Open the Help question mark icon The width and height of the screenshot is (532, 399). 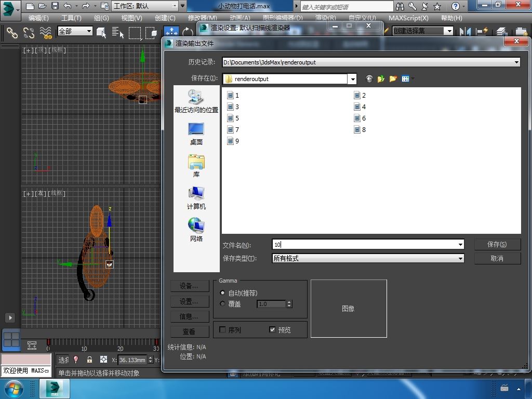[x=455, y=6]
